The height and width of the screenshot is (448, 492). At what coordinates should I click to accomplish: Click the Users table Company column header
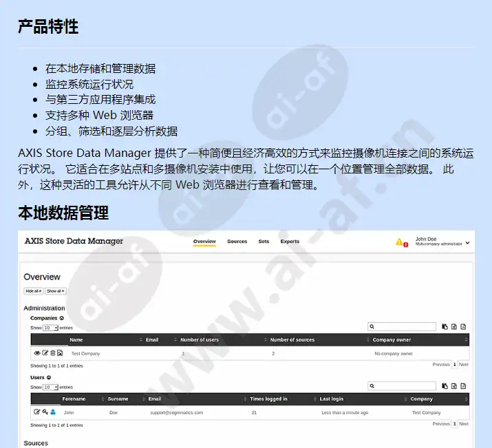click(421, 398)
